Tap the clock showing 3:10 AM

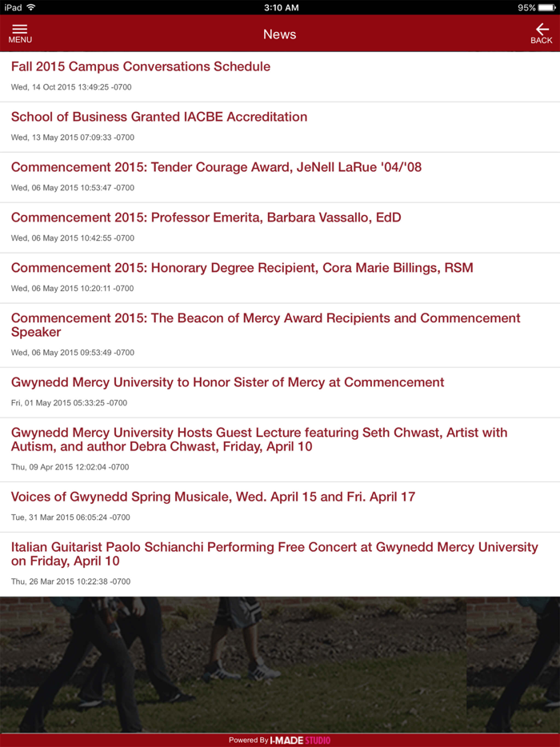279,7
